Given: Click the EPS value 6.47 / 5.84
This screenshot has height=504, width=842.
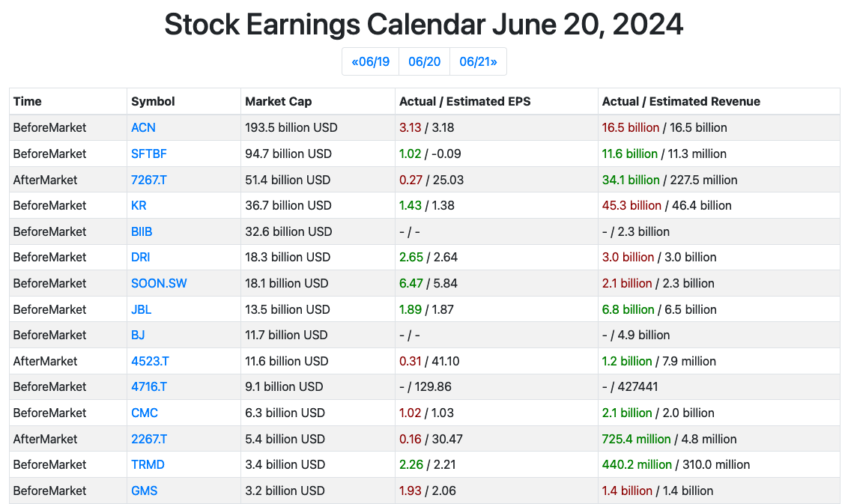Looking at the screenshot, I should (428, 283).
